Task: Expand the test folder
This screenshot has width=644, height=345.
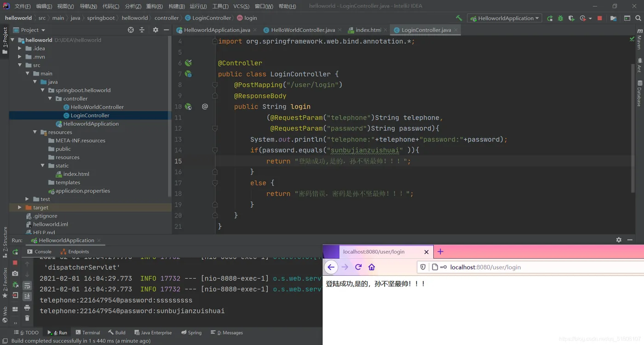Action: click(x=27, y=199)
